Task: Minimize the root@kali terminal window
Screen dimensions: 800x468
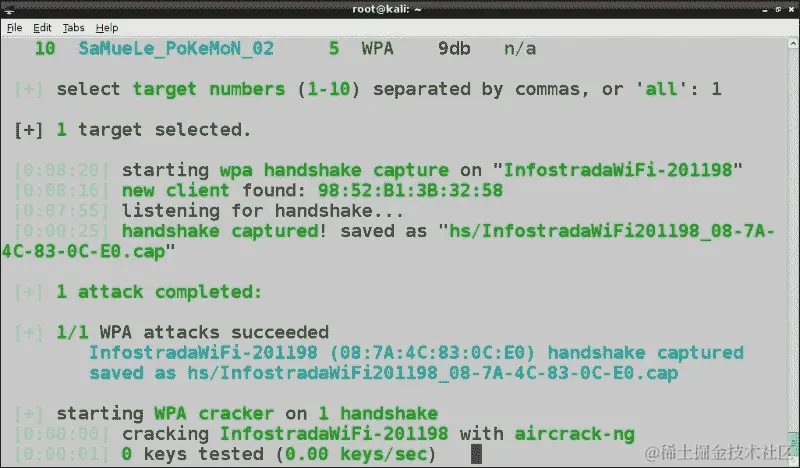Action: (765, 10)
